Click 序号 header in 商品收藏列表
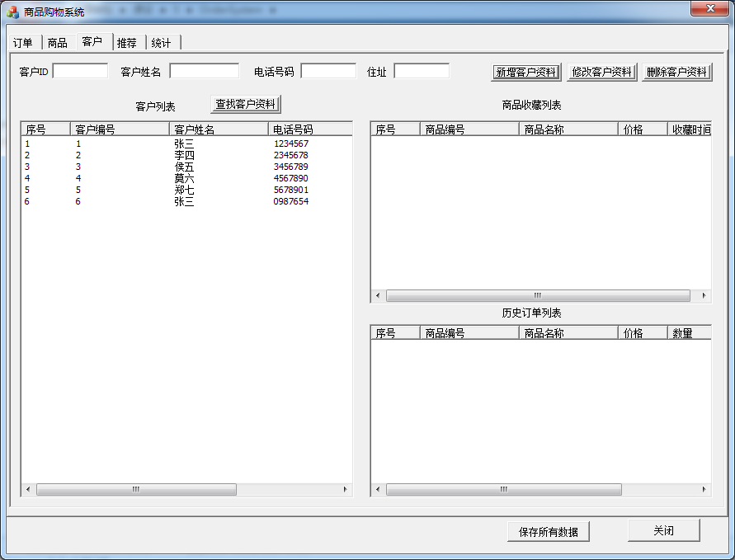 (x=395, y=129)
